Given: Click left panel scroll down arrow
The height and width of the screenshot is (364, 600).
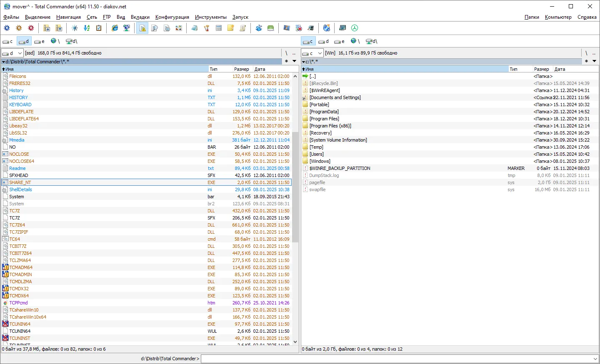Looking at the screenshot, I should pyautogui.click(x=295, y=342).
